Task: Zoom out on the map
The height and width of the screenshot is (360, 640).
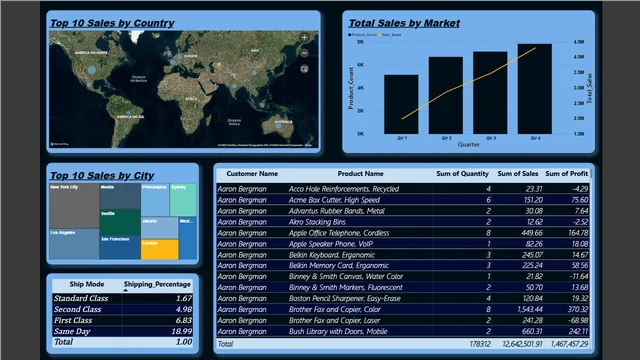Action: 304,53
